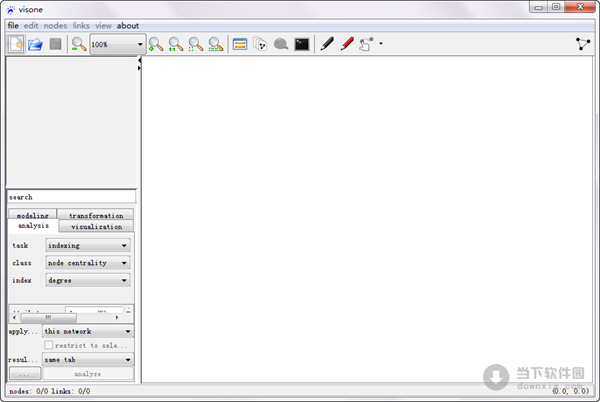Close the visone window

(580, 7)
